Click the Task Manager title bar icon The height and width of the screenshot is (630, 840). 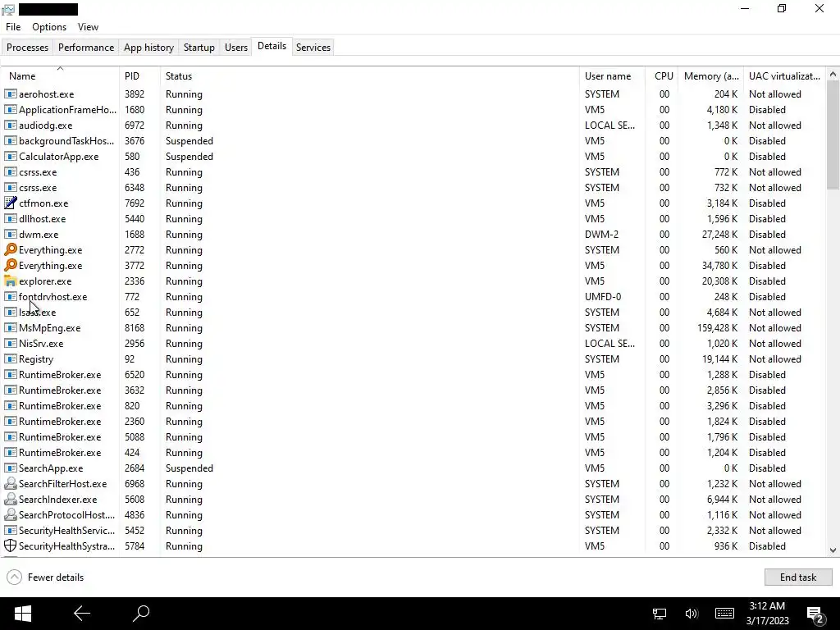[x=8, y=9]
